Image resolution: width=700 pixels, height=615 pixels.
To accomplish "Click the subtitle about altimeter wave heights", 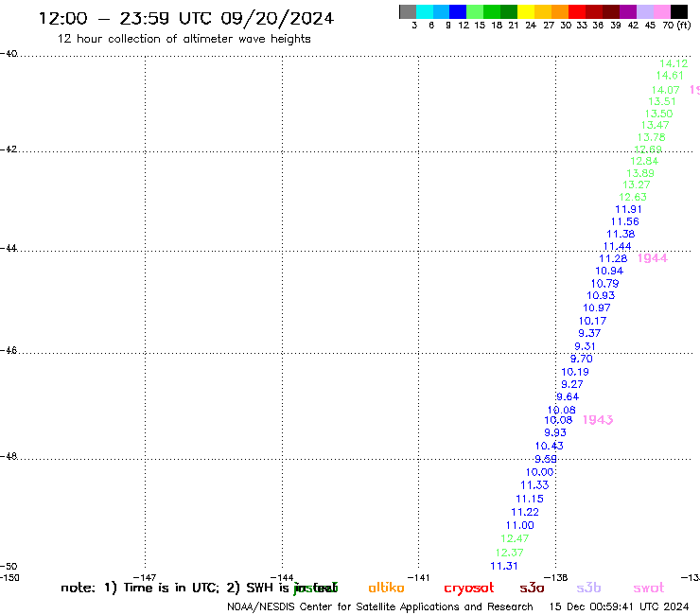I will (x=184, y=39).
